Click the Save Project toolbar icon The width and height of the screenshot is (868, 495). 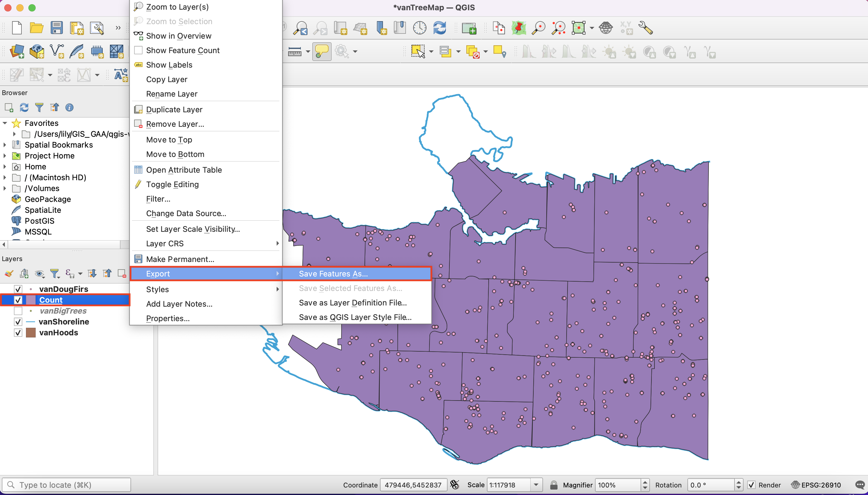56,28
